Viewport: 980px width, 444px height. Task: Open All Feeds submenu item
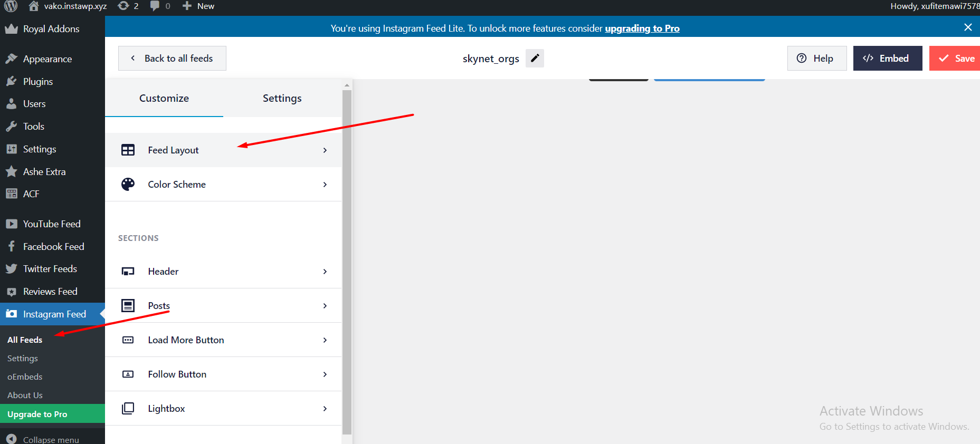25,340
